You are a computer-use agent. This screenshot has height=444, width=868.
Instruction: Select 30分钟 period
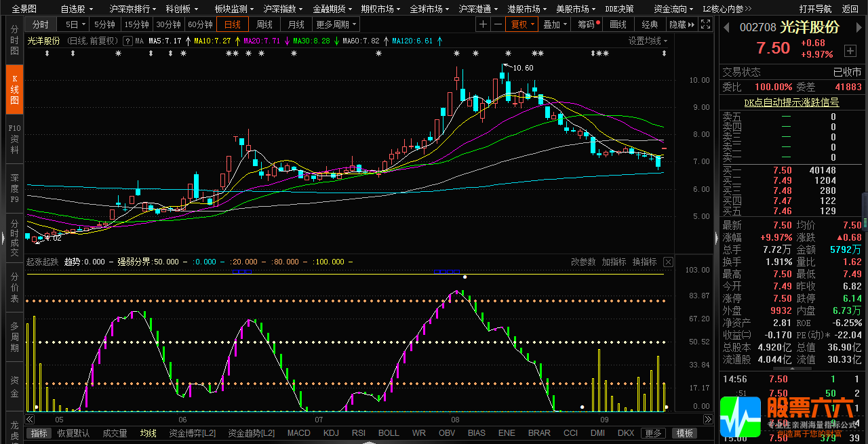[168, 24]
